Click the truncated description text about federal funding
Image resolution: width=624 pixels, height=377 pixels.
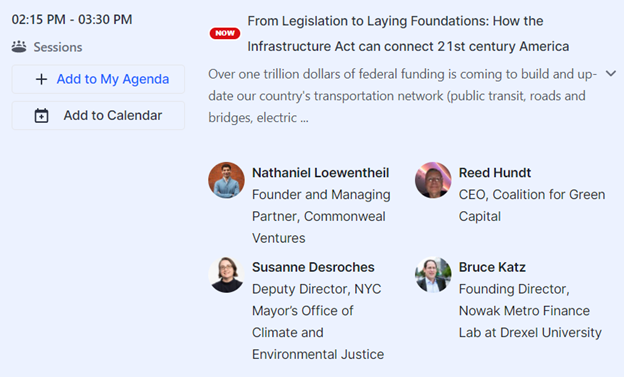[x=402, y=96]
